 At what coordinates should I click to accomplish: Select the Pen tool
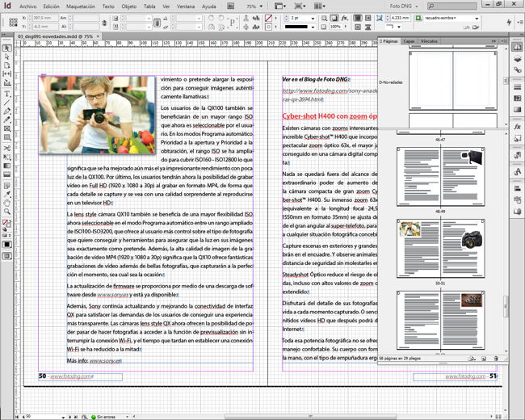point(6,111)
